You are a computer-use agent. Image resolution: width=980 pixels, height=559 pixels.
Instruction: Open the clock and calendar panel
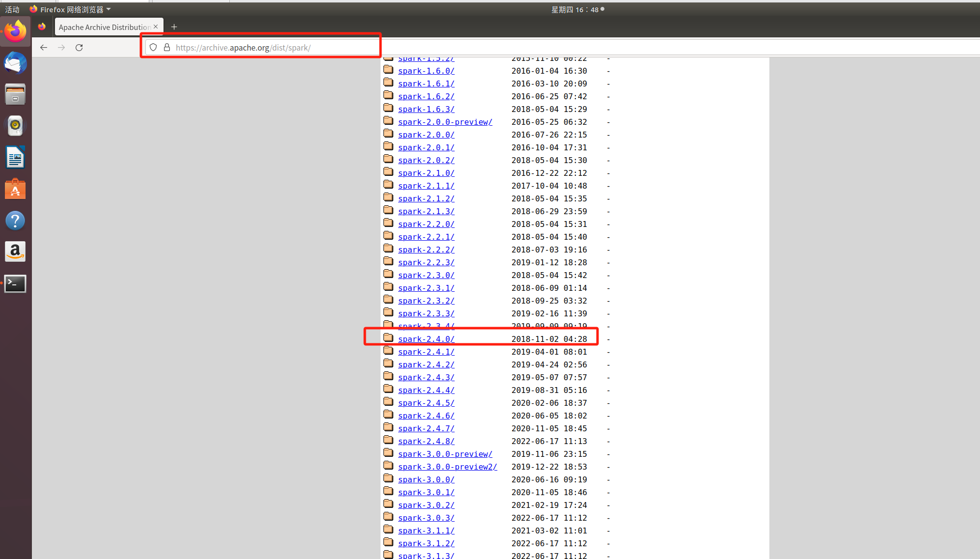(x=575, y=9)
